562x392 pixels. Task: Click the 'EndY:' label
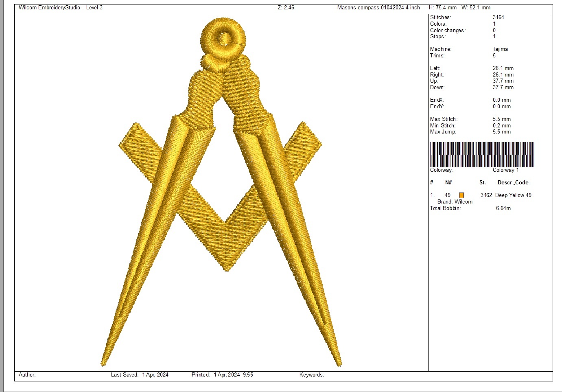[x=437, y=107]
